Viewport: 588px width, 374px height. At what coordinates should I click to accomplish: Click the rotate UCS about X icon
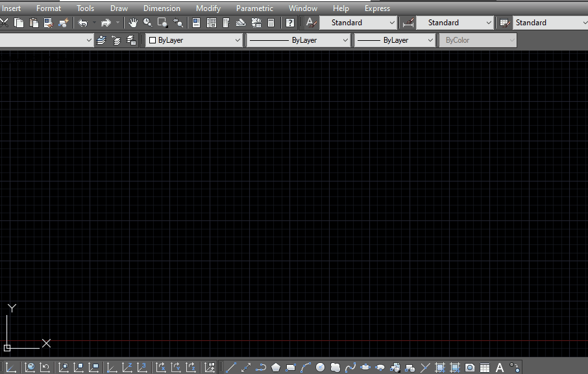coord(160,368)
